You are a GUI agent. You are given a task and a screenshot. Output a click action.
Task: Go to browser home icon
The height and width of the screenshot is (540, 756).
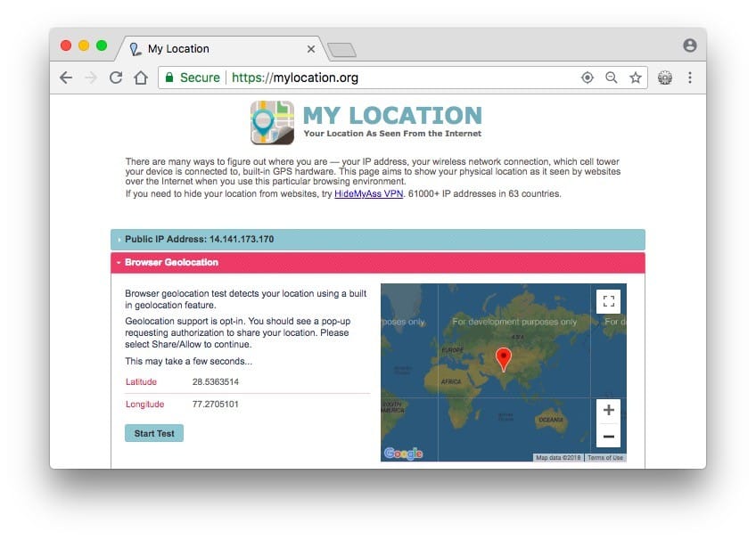coord(140,78)
